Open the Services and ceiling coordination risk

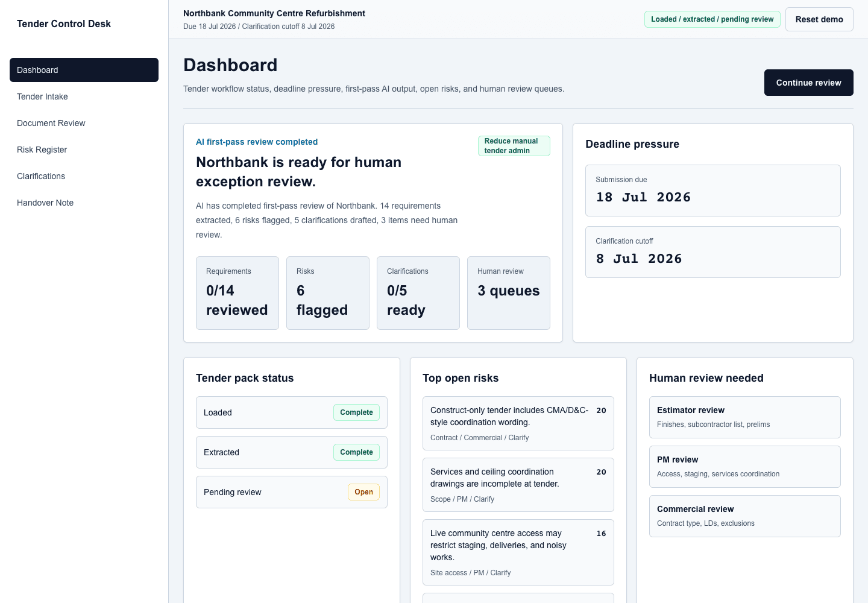pos(518,485)
